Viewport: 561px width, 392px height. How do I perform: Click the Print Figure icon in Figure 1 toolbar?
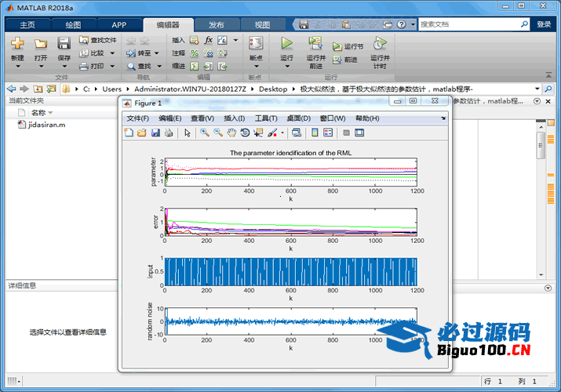169,133
